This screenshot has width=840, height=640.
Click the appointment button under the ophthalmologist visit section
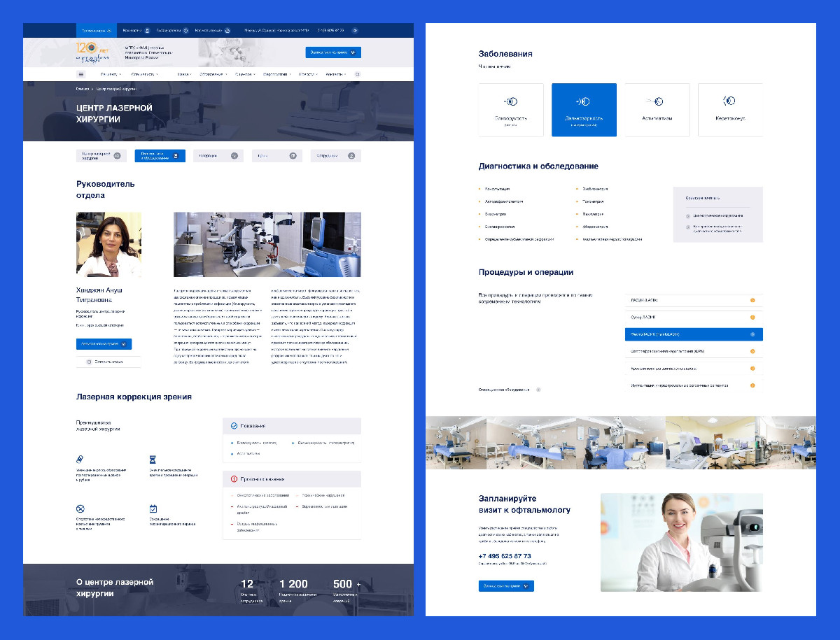coord(505,585)
